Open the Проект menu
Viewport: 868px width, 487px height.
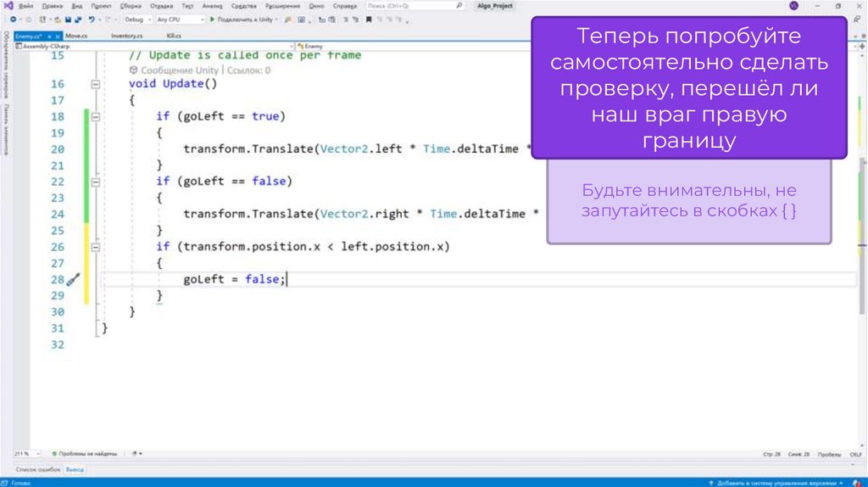(102, 6)
